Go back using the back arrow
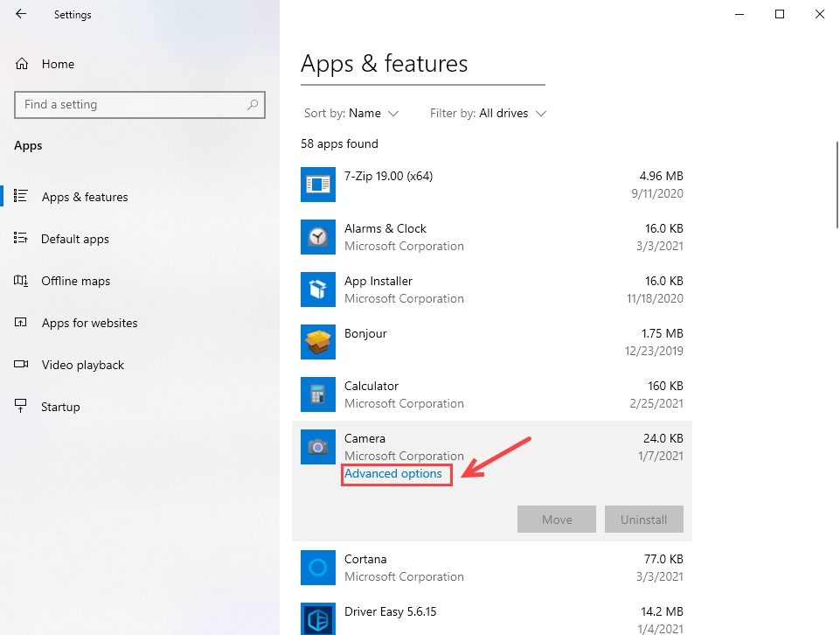Screen dimensions: 840x635 click(x=21, y=14)
